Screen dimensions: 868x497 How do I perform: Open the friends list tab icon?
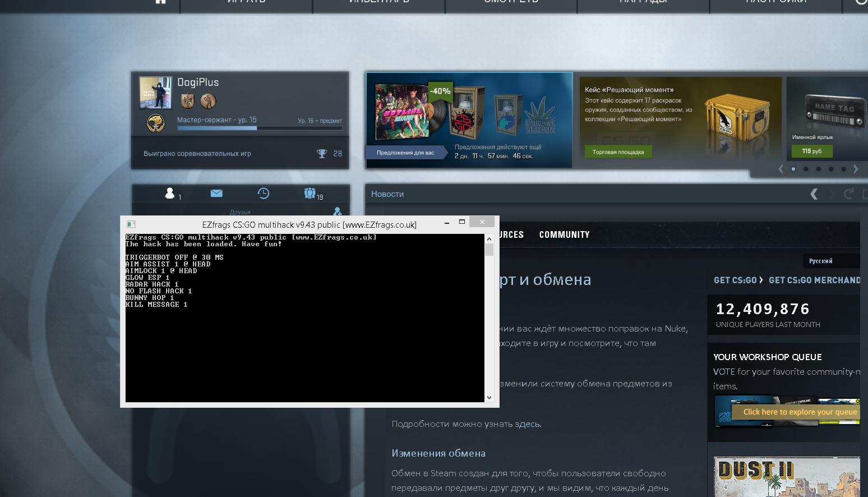(170, 194)
